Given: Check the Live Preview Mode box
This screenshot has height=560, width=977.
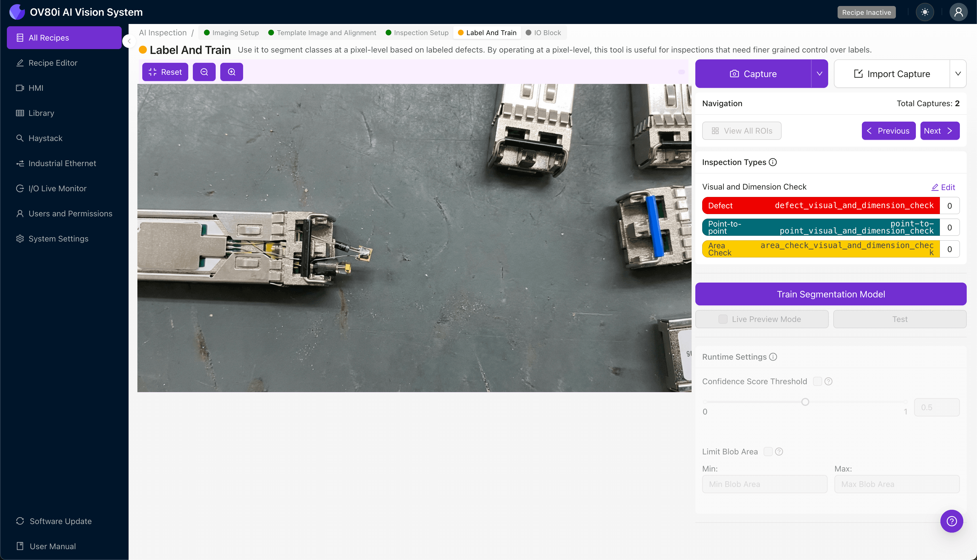Looking at the screenshot, I should pos(722,319).
